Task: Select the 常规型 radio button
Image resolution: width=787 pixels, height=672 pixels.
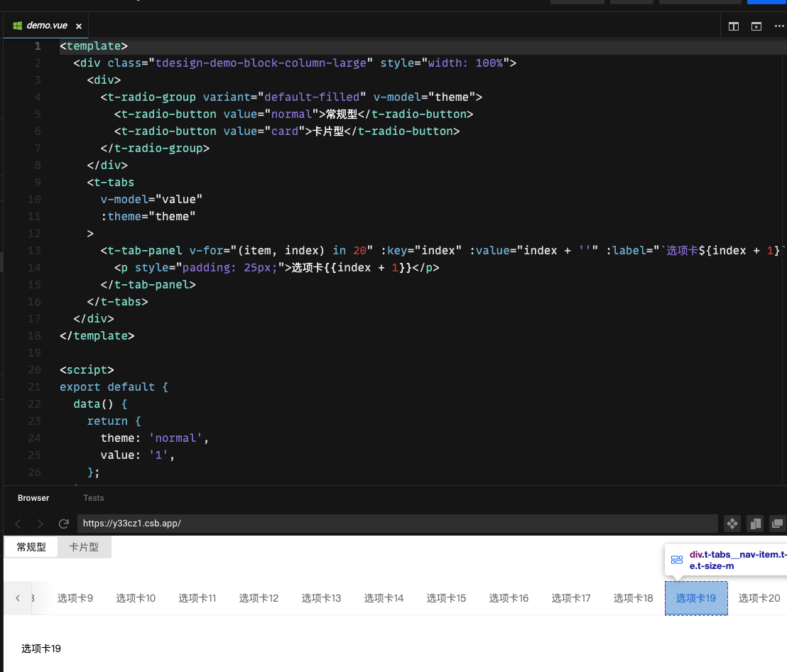Action: [x=31, y=547]
